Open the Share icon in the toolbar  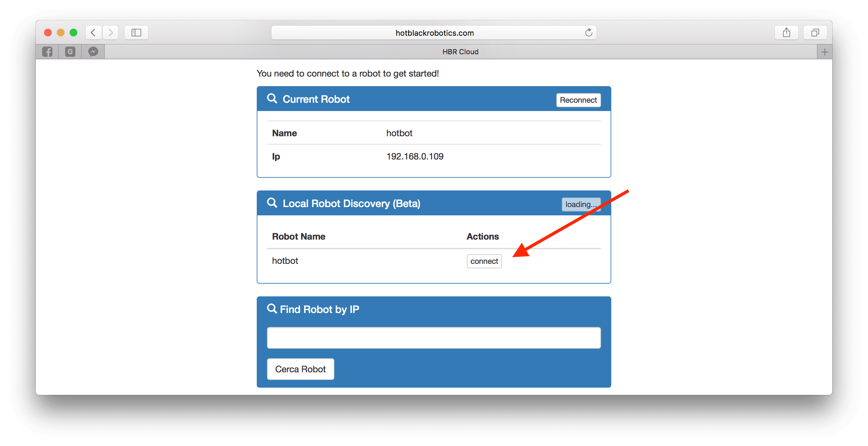(x=786, y=33)
